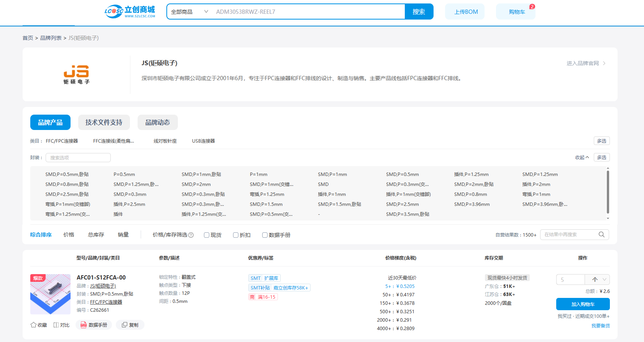Viewport: 644px width, 342px height.
Task: Filter by 线对板针座 category
Action: [x=165, y=141]
